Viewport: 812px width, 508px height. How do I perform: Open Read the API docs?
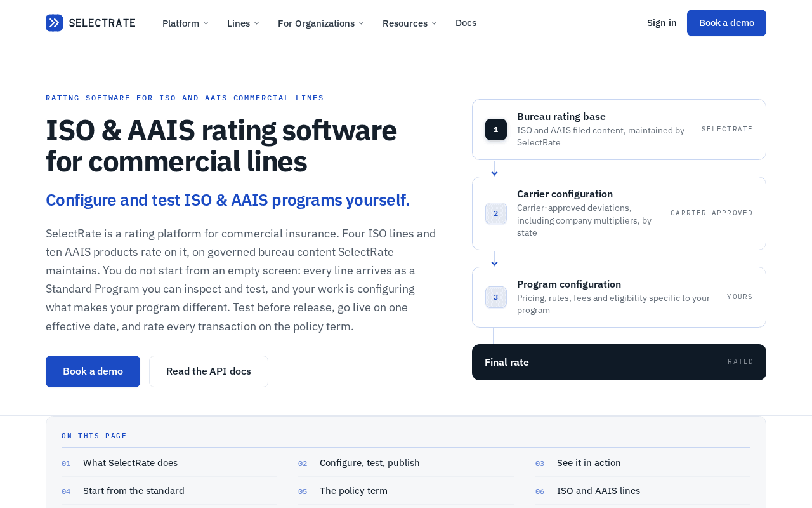click(209, 371)
